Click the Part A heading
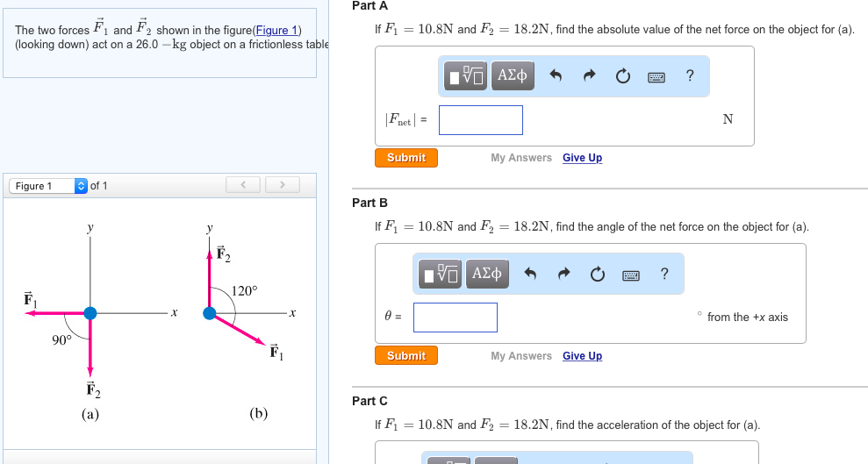The width and height of the screenshot is (868, 464). click(x=369, y=5)
